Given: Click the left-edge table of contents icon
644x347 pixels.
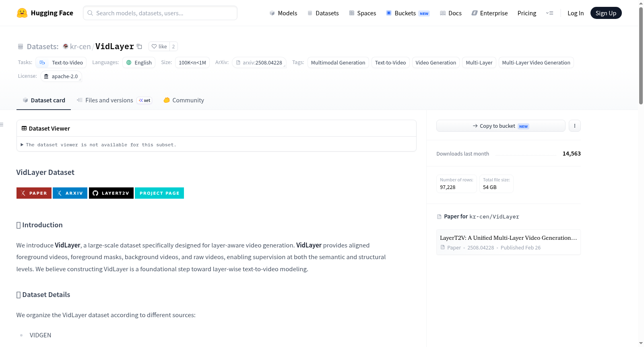Looking at the screenshot, I should click(x=2, y=125).
